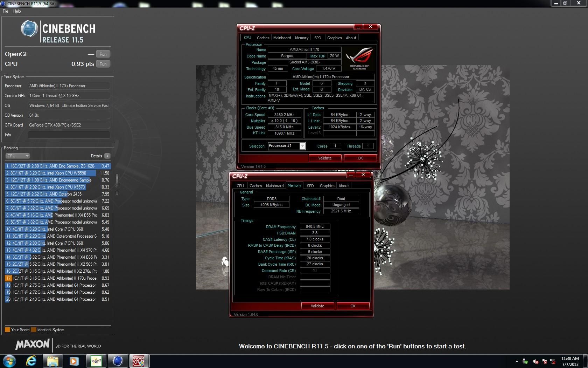588x368 pixels.
Task: Switch to Memory tab in upper CPU-Z window
Action: pos(302,38)
